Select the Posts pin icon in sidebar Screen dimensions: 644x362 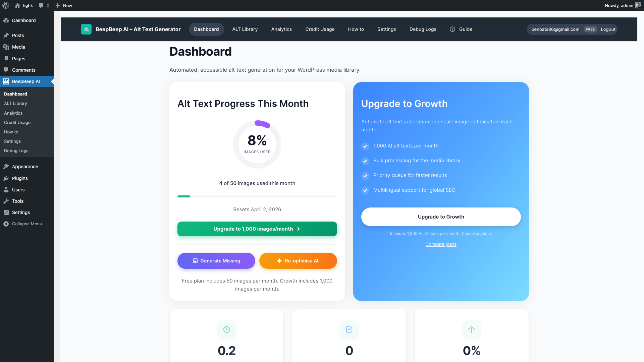[6, 36]
